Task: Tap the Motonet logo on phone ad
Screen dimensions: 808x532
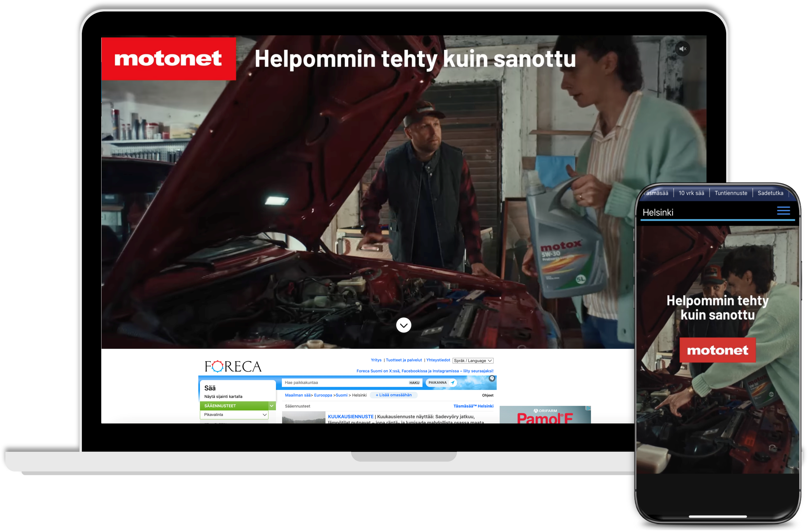Action: pos(717,350)
